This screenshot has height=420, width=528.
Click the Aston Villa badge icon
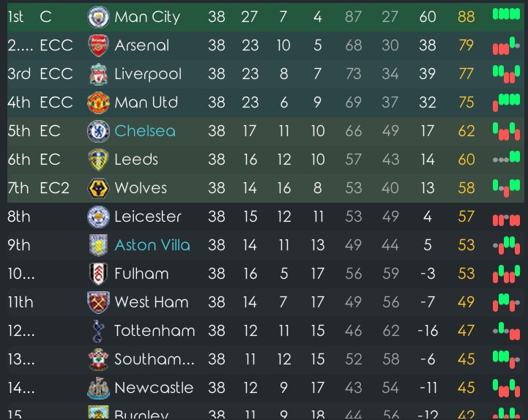97,245
